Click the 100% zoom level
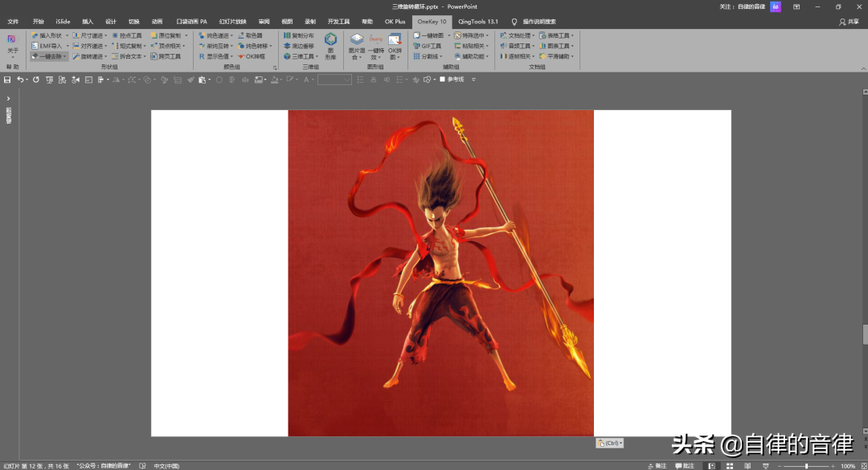Image resolution: width=868 pixels, height=470 pixels. coord(848,466)
